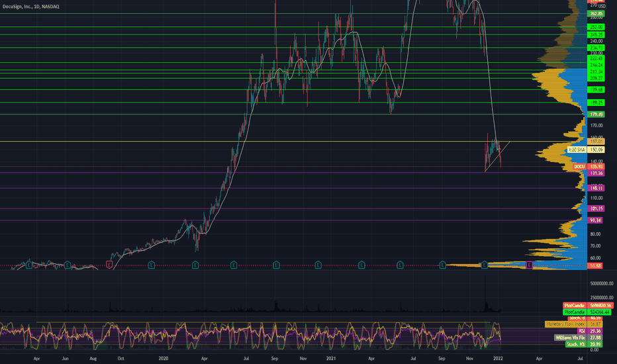This screenshot has width=617, height=364.
Task: Select the Monetary Flow Index label
Action: [x=574, y=324]
